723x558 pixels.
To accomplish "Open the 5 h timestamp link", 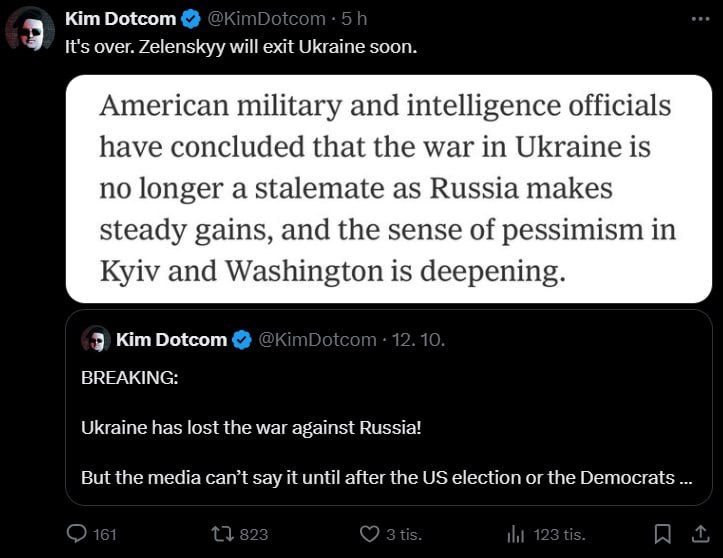I will click(354, 19).
